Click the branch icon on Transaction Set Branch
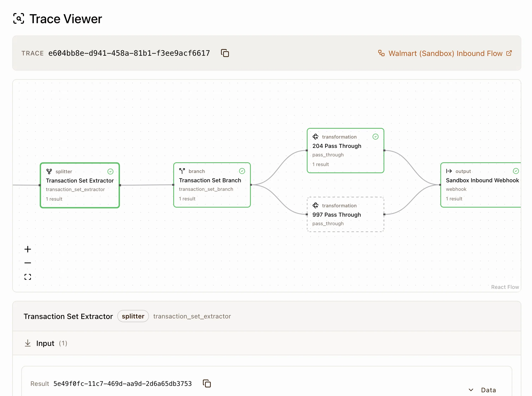This screenshot has height=396, width=532. pyautogui.click(x=182, y=171)
